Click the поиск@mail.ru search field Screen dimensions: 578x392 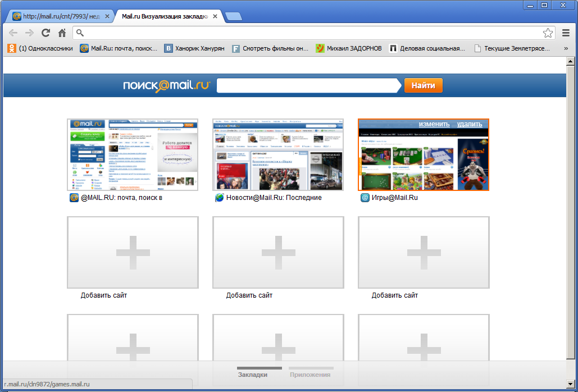(308, 85)
